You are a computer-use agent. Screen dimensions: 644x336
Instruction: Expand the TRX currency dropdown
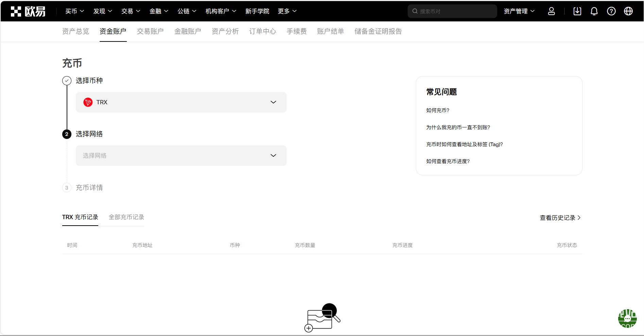click(x=273, y=102)
